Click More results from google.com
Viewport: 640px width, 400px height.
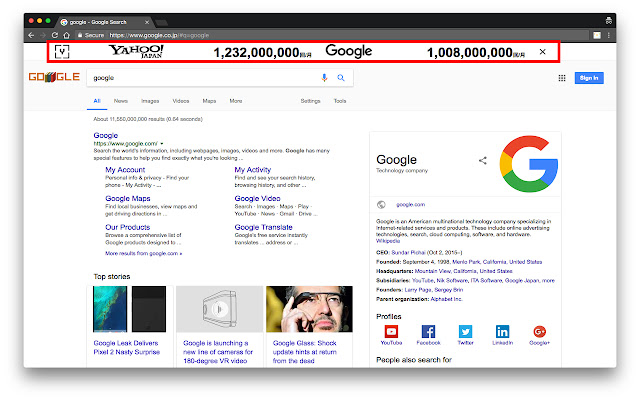(x=144, y=253)
